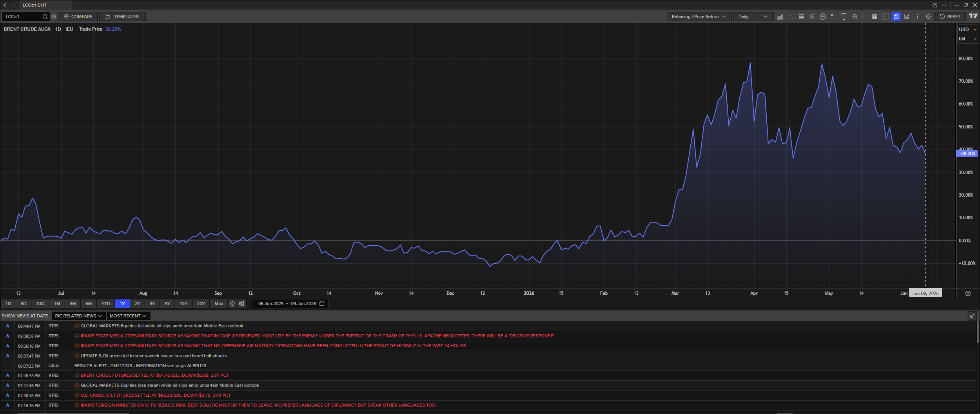Open the calendar date picker icon
This screenshot has height=414, width=980.
(322, 304)
